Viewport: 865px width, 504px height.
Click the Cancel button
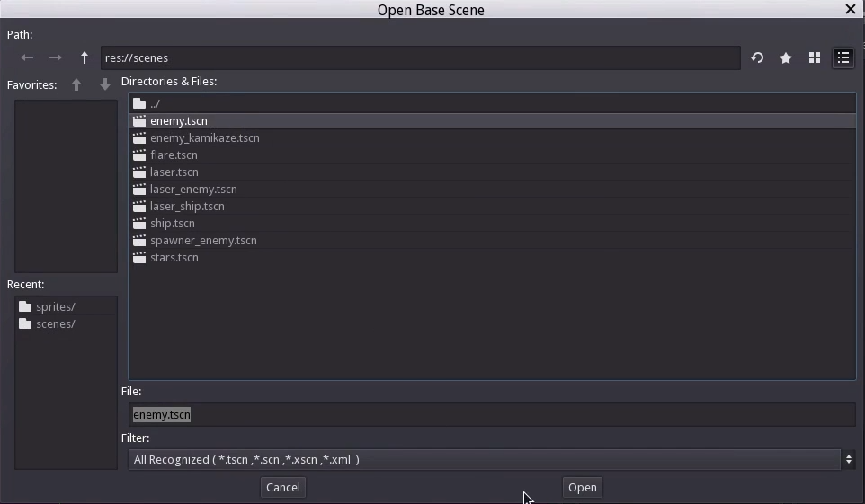click(283, 488)
